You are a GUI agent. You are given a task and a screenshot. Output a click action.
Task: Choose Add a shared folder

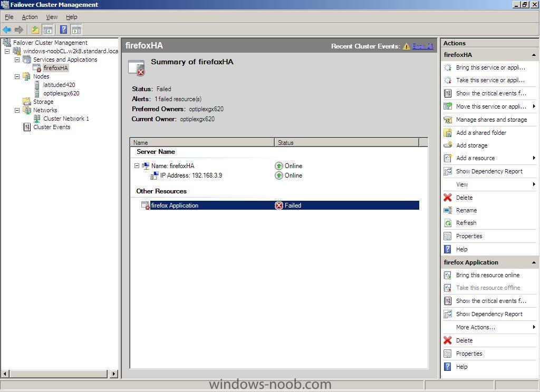[x=481, y=133]
